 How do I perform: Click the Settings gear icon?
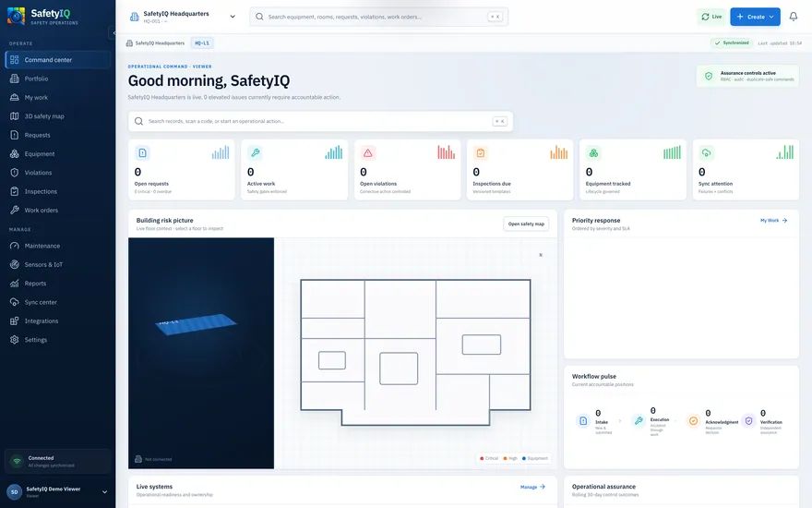[x=15, y=340]
